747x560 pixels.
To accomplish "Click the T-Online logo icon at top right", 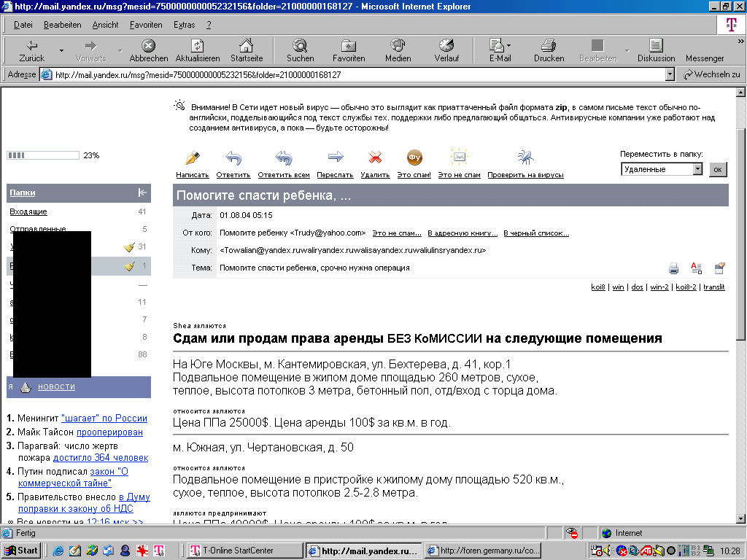I will coord(731,24).
